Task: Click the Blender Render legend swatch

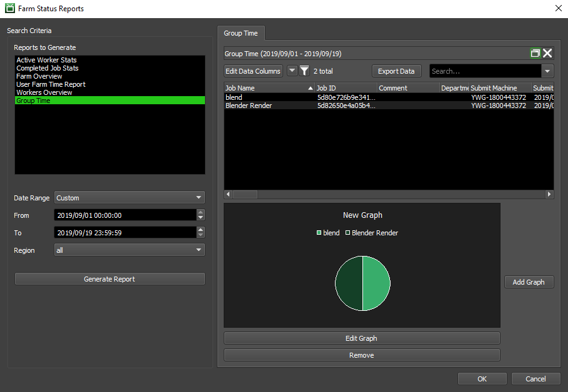Action: [x=348, y=233]
